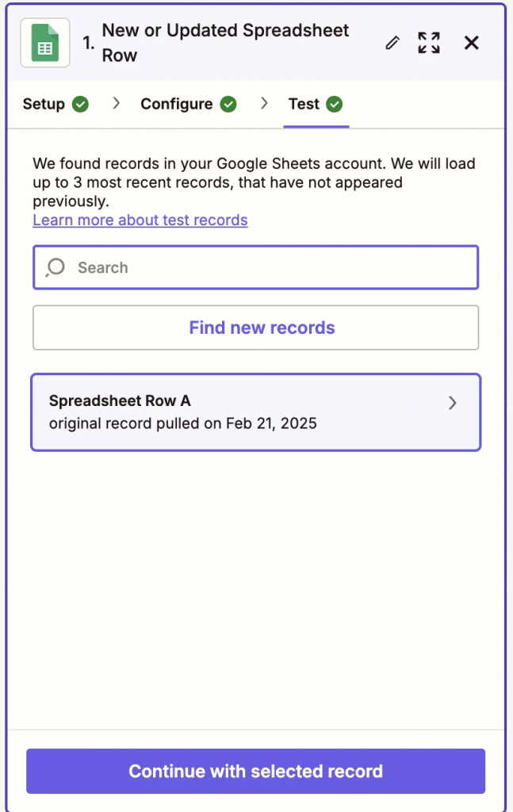Close the New or Updated Spreadsheet Row panel
This screenshot has width=513, height=812.
[471, 44]
